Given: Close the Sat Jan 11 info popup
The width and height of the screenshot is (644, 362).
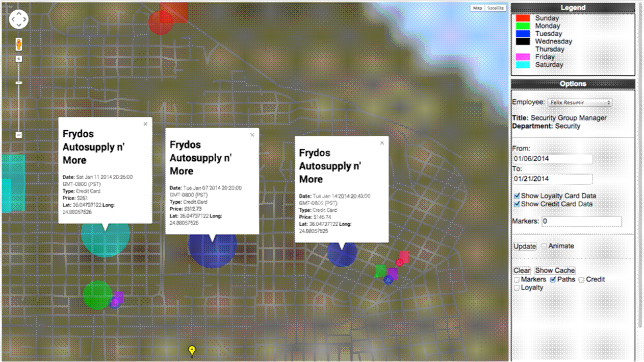Looking at the screenshot, I should 145,124.
